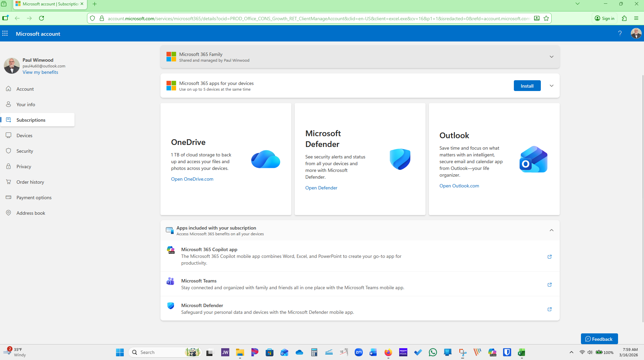644x360 pixels.
Task: Open the Firefox hamburger application menu
Action: pyautogui.click(x=636, y=18)
